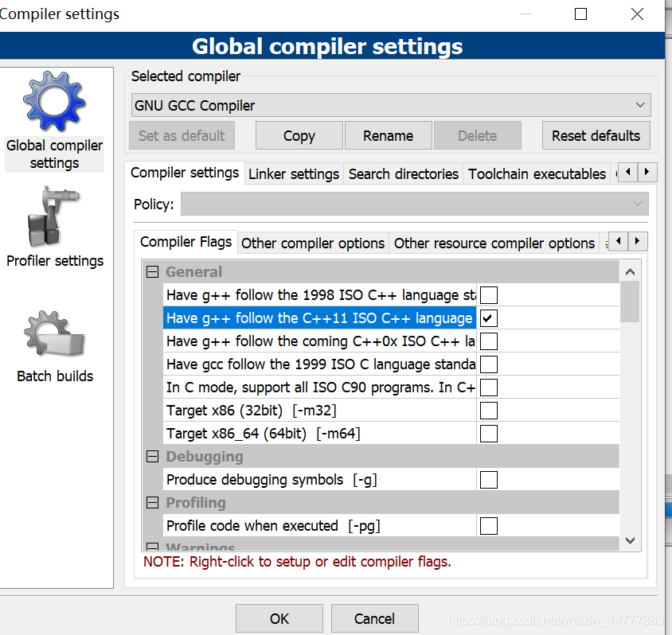
Task: Open Profiler settings caliper icon
Action: [53, 216]
